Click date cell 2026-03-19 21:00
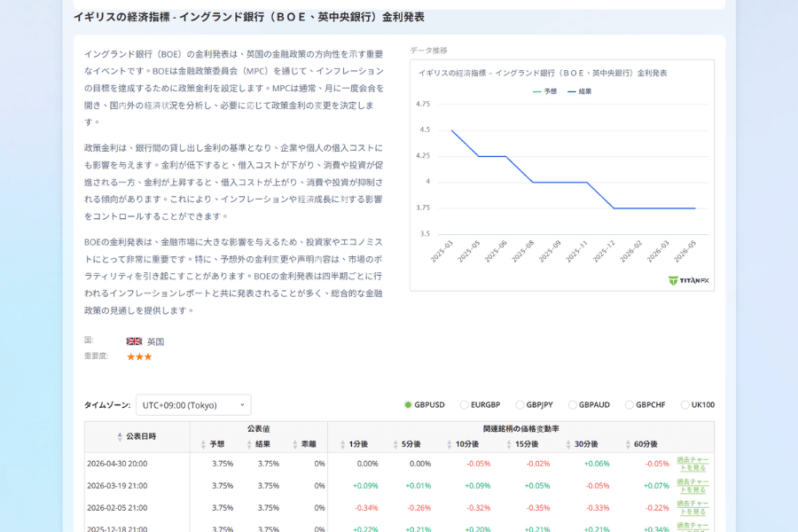 tap(117, 486)
